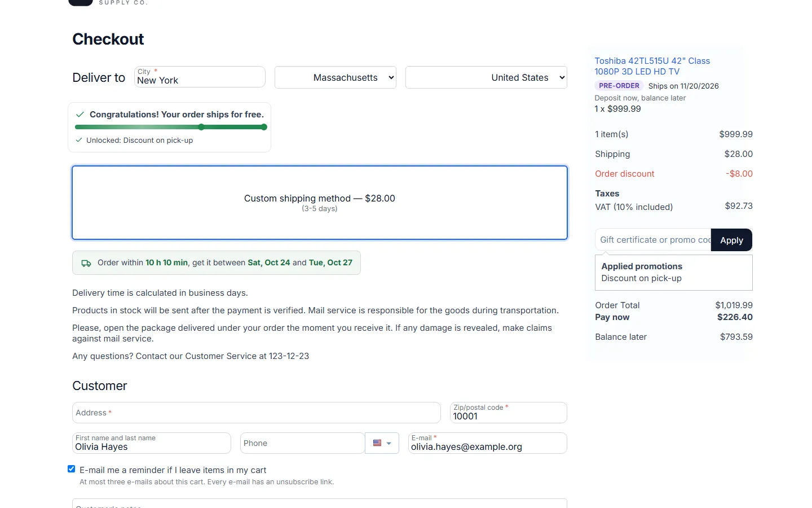Expand the phone country code selector arrow
This screenshot has width=812, height=508.
coord(389,444)
